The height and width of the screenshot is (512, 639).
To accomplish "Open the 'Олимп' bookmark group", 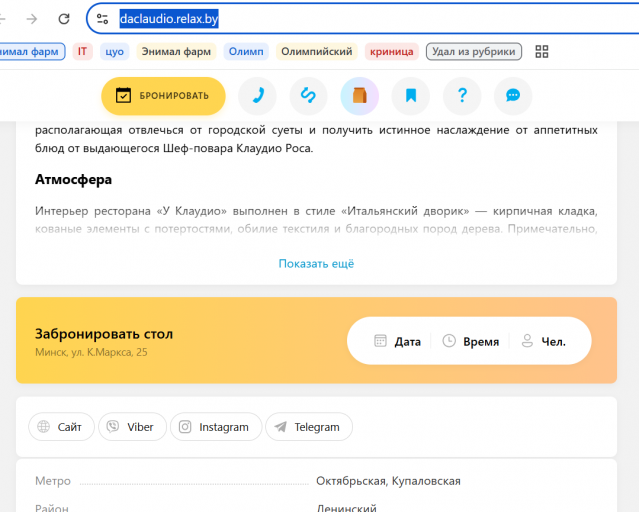I will pyautogui.click(x=246, y=52).
